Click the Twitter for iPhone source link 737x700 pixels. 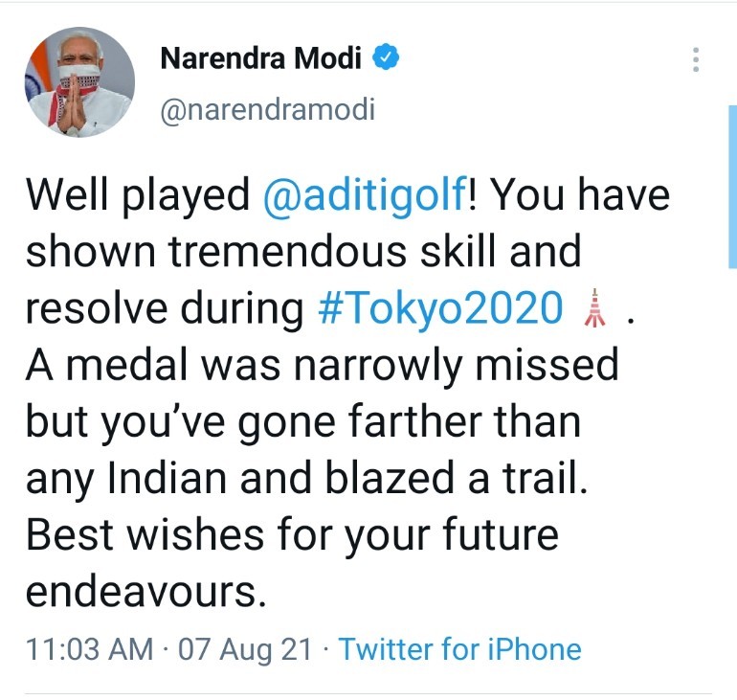pos(460,649)
